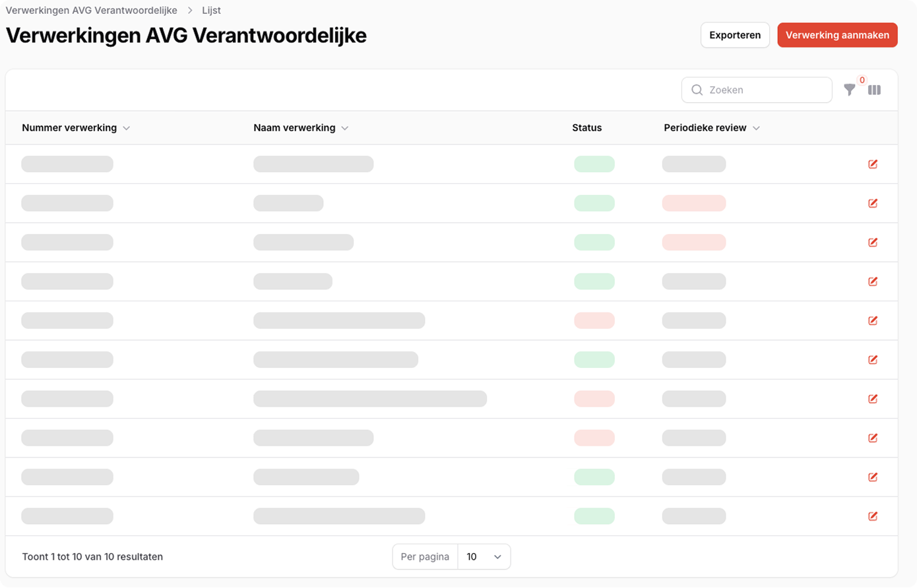Click the Status column header
The width and height of the screenshot is (917, 588).
586,128
